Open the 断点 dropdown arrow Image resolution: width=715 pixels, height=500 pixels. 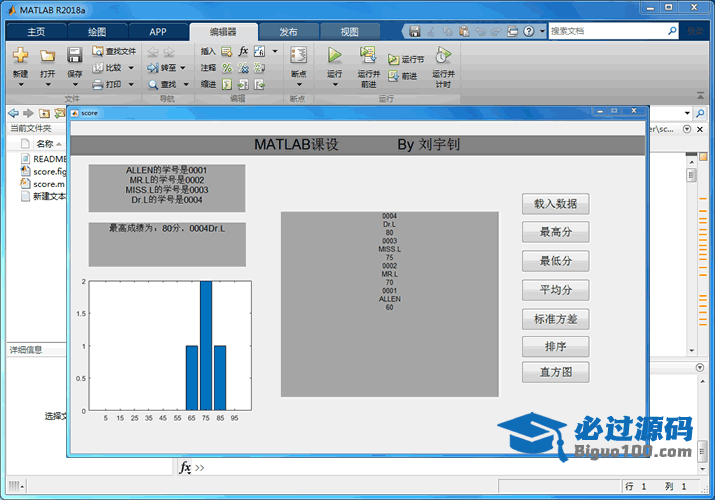299,84
